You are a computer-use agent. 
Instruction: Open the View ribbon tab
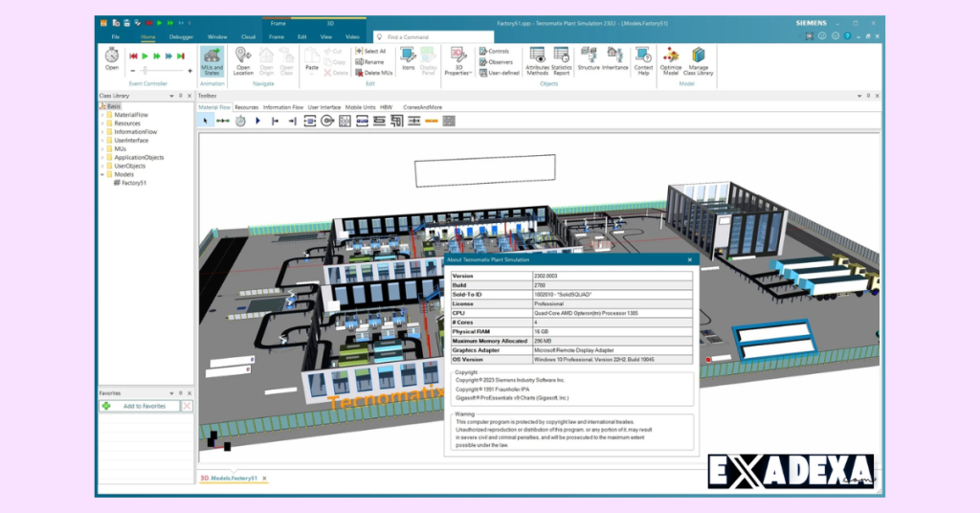(326, 37)
